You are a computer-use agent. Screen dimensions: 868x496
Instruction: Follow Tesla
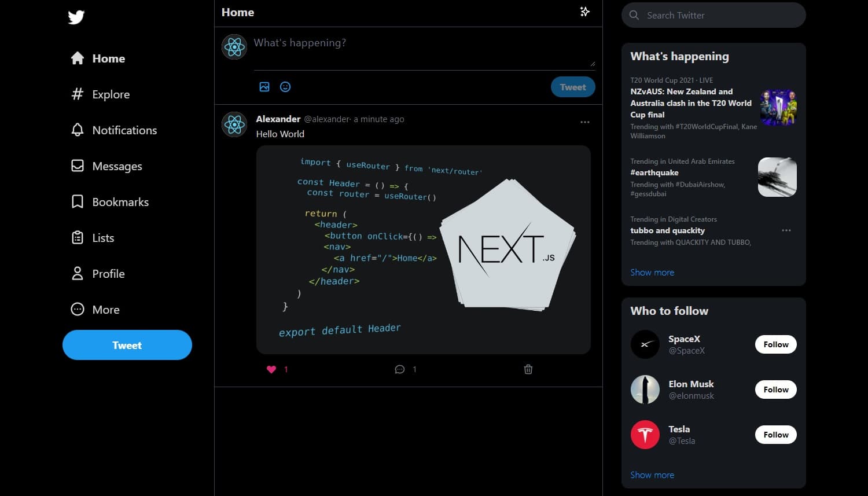tap(776, 435)
